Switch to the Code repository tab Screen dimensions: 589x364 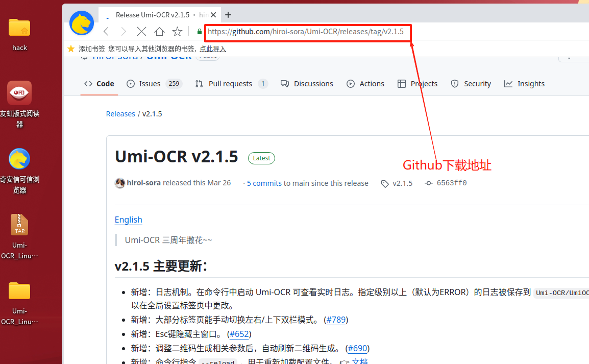pos(99,84)
